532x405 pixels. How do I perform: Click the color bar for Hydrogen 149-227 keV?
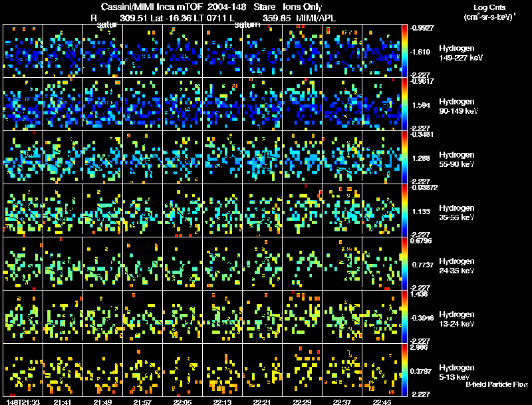[404, 51]
